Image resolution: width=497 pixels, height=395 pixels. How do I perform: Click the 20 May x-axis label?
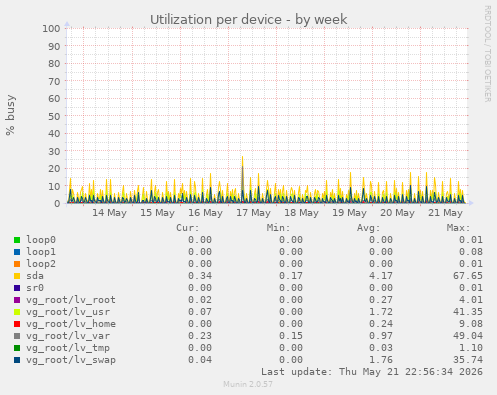[x=397, y=213]
